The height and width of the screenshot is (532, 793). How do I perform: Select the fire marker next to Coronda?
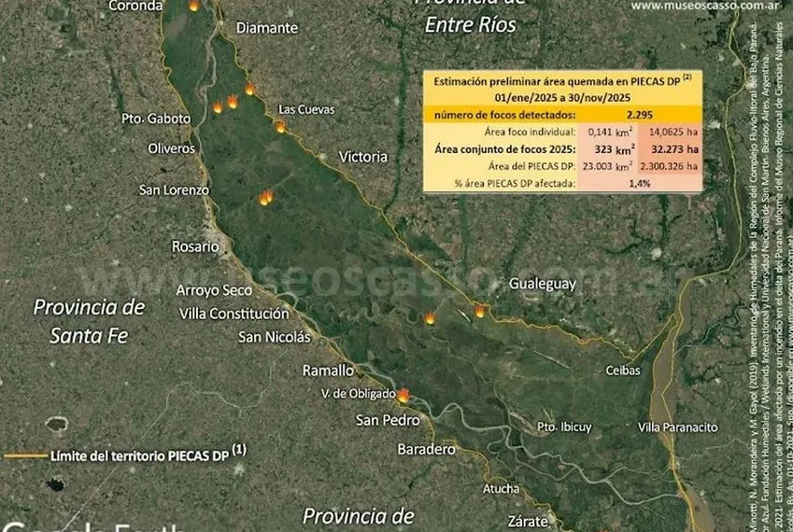point(193,6)
